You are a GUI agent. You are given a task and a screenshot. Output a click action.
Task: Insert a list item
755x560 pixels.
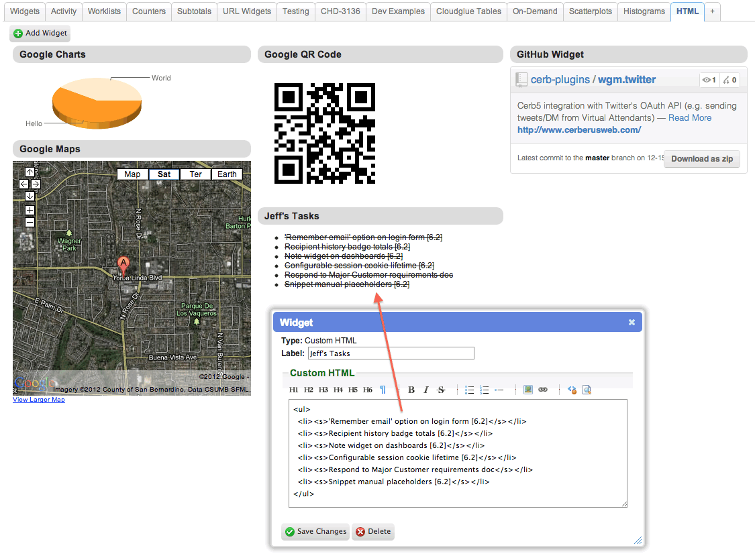pyautogui.click(x=499, y=390)
